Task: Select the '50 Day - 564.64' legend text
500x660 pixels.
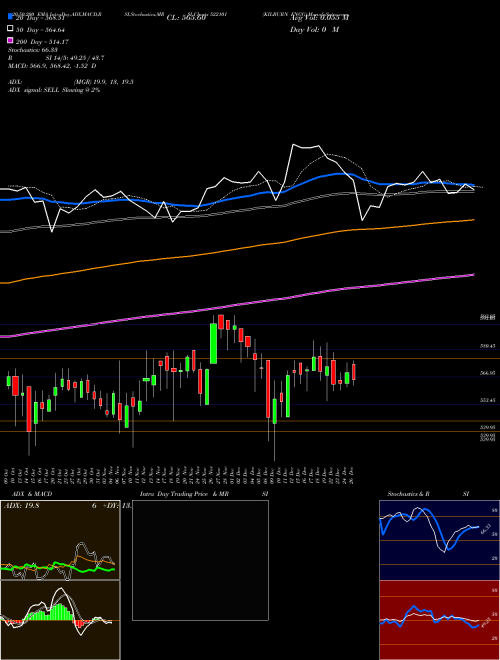Action: pos(40,29)
